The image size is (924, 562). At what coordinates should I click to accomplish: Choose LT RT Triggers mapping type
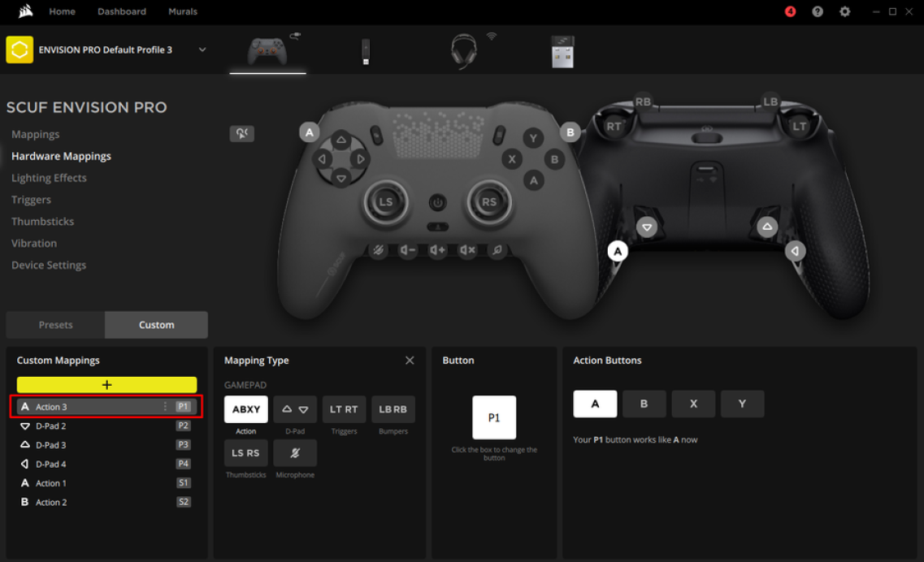point(344,409)
